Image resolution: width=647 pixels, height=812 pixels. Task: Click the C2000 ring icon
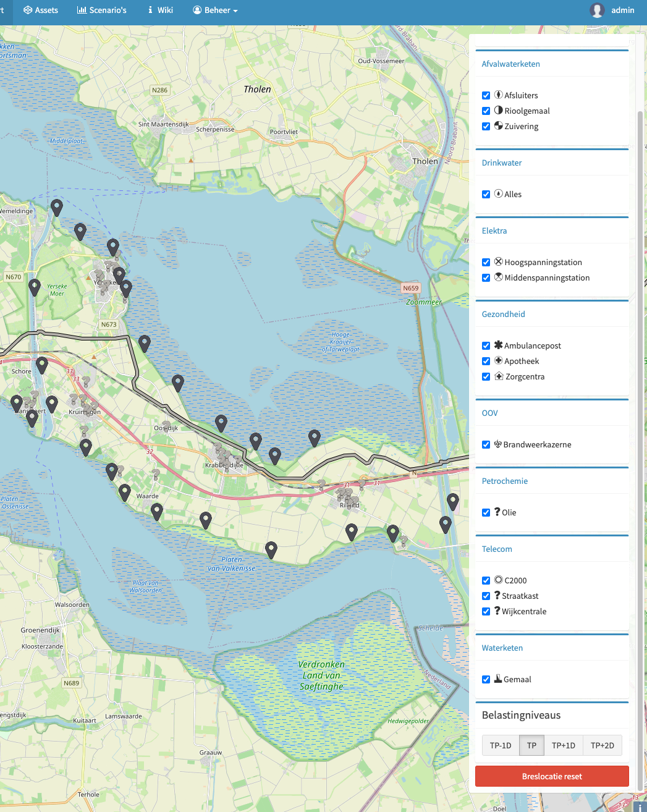499,580
